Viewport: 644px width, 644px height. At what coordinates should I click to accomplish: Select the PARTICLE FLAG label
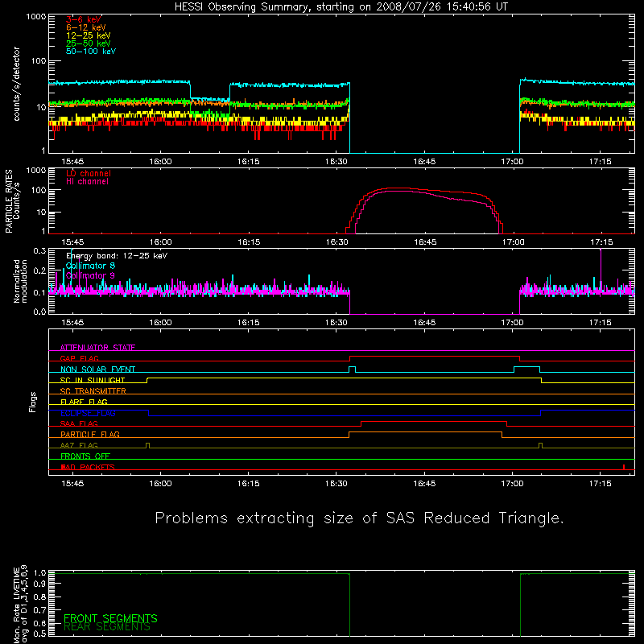coord(90,434)
